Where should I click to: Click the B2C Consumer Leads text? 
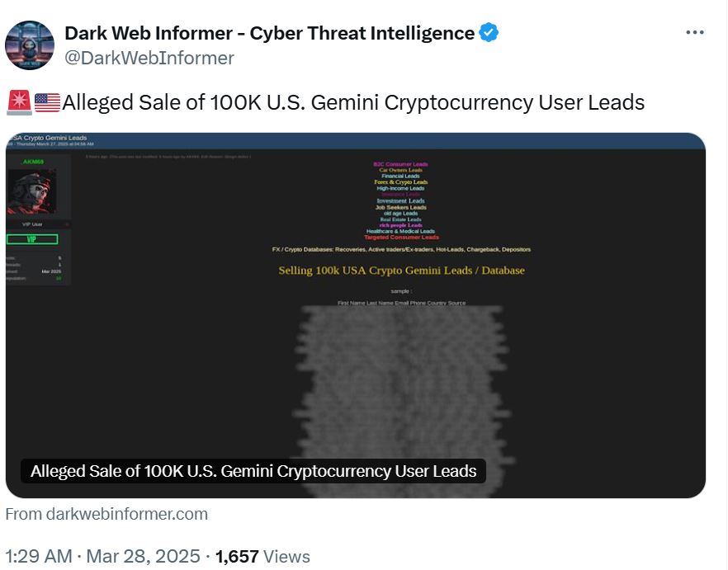point(401,164)
